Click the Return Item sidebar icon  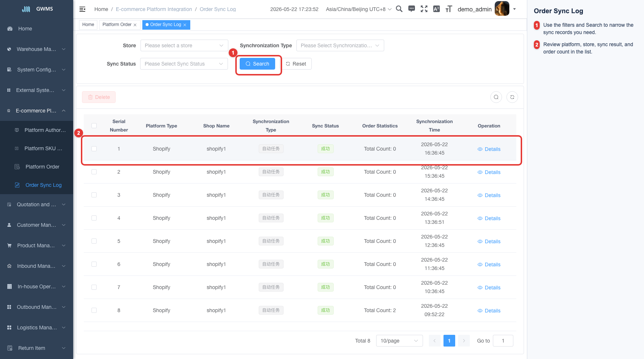10,348
